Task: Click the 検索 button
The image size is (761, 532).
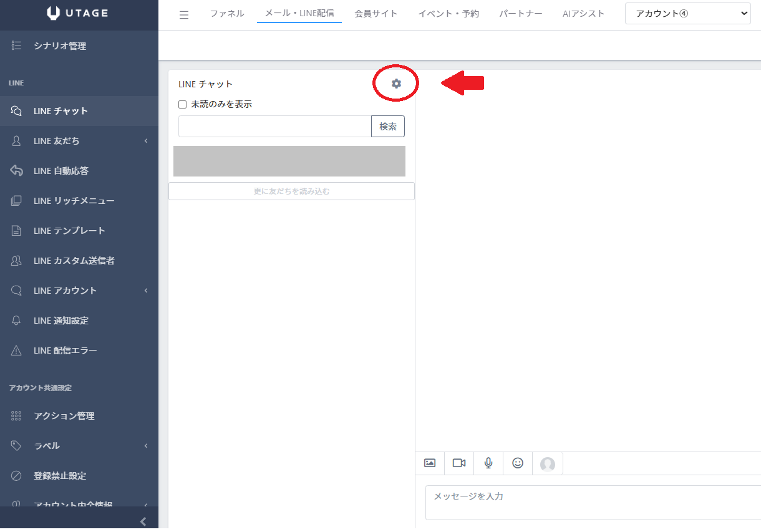Action: [388, 126]
